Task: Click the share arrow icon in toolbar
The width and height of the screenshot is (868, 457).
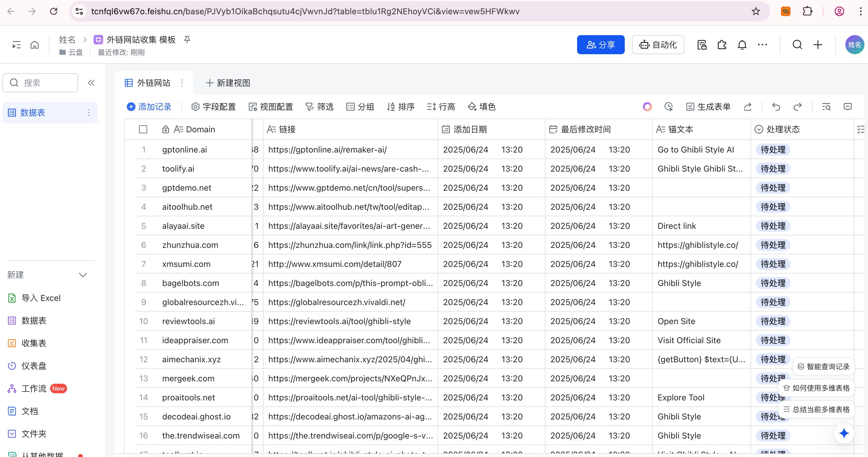Action: [747, 107]
